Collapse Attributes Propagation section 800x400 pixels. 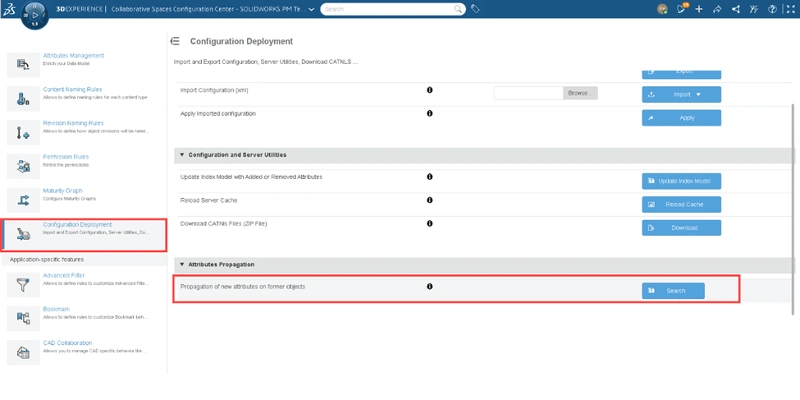coord(182,265)
